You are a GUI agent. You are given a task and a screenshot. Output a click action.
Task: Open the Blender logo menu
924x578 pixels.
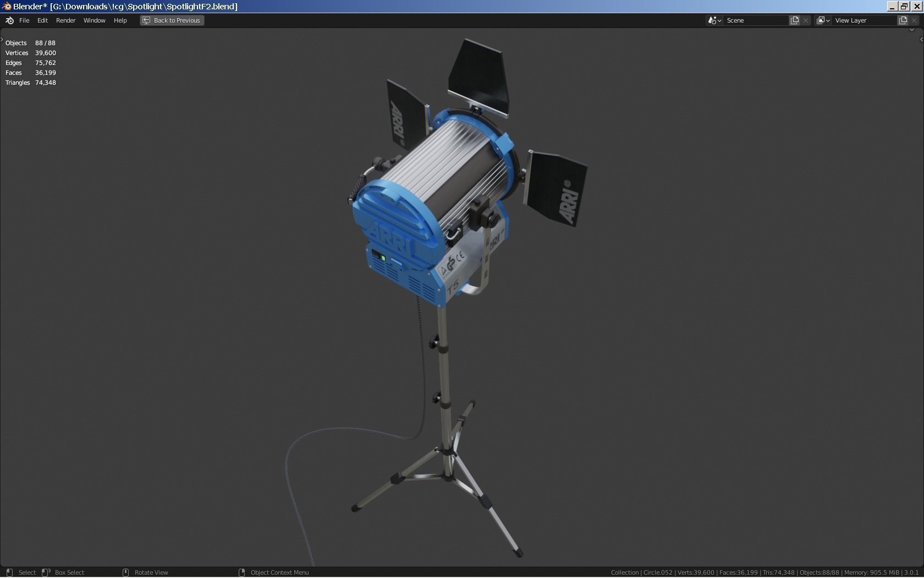(x=9, y=20)
